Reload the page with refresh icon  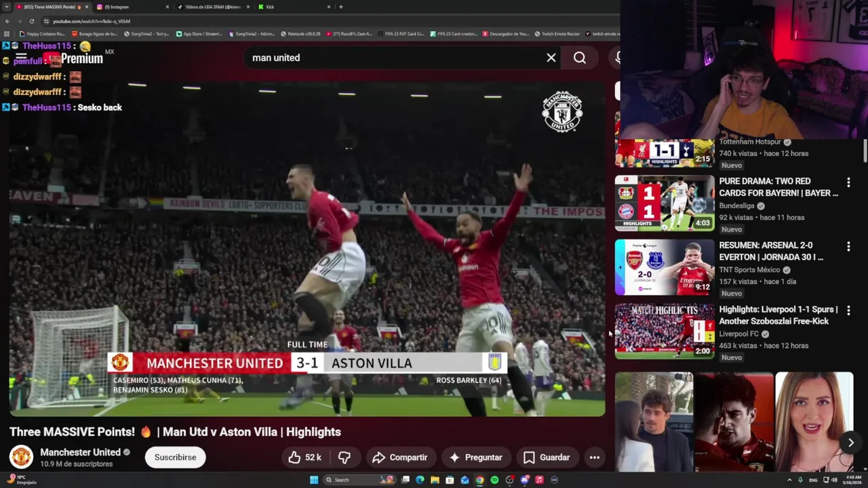(31, 21)
